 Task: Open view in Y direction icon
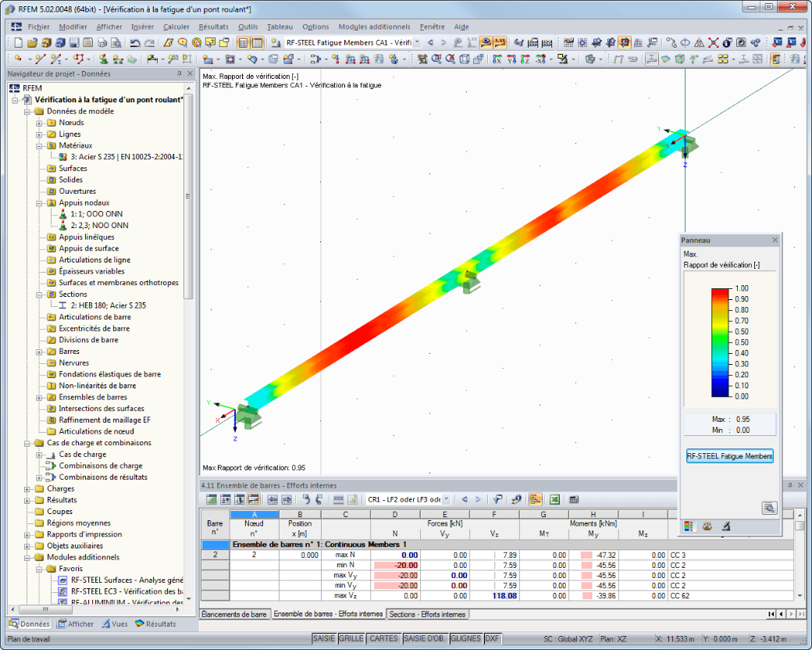(511, 59)
